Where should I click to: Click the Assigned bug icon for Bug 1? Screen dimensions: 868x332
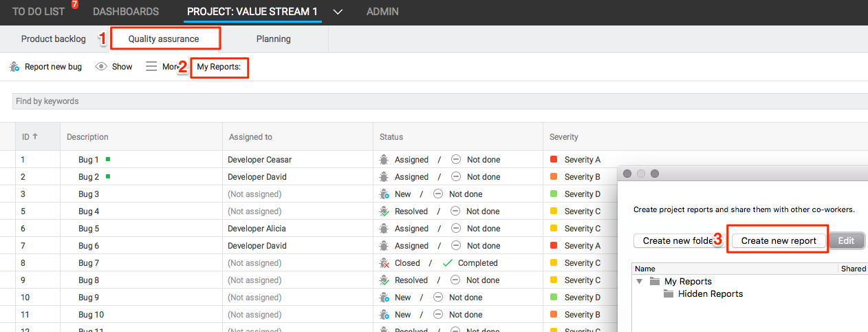384,160
